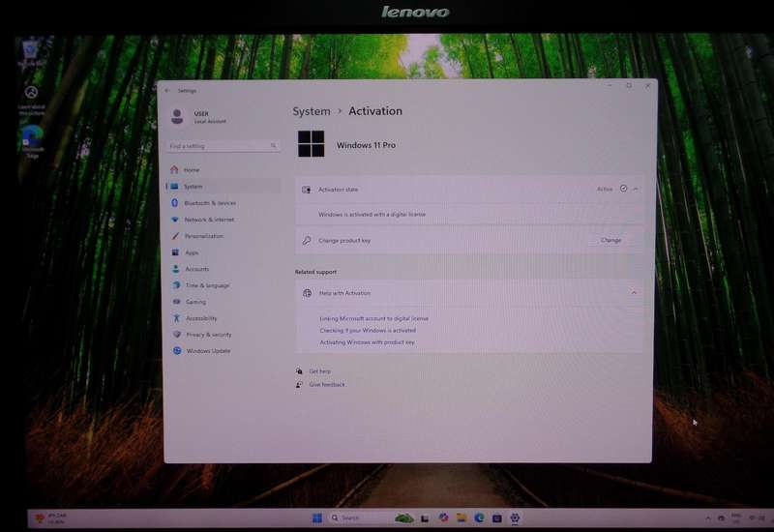Open Time & language settings
774x532 pixels.
click(223, 285)
